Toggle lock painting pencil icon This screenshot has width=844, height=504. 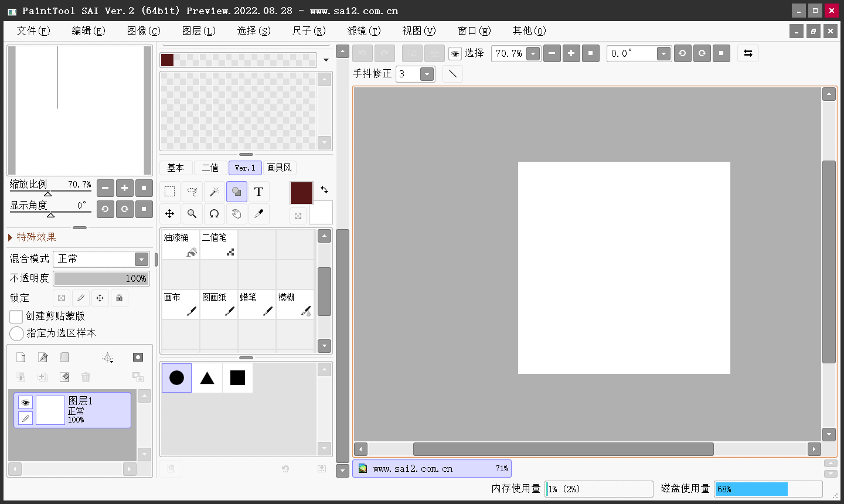81,298
